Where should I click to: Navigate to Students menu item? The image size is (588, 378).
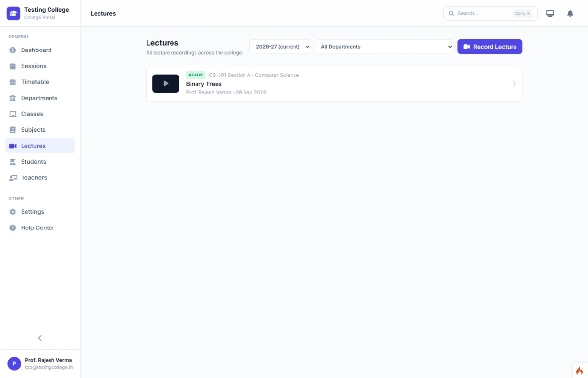point(40,162)
